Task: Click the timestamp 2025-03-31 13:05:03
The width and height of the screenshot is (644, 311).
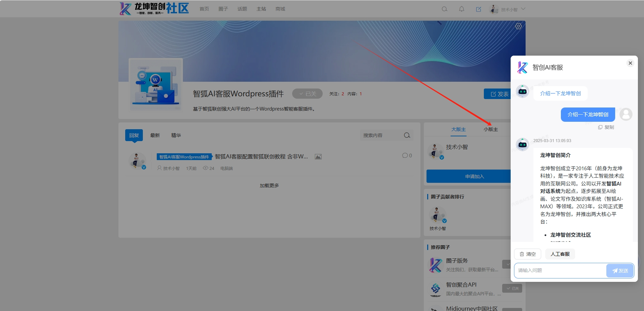Action: [x=552, y=141]
